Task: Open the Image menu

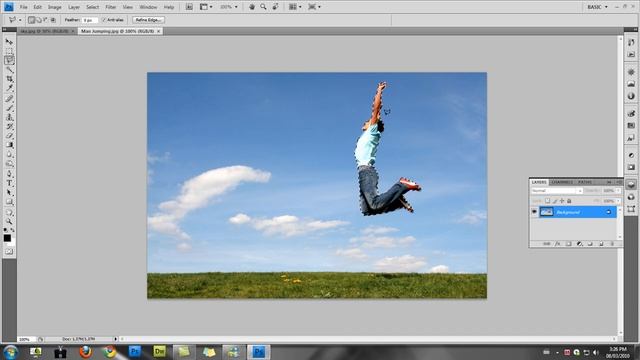Action: [54, 7]
